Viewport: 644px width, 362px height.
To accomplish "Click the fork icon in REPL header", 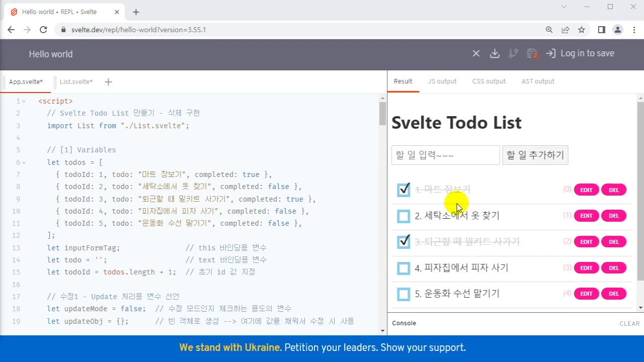I will point(513,54).
